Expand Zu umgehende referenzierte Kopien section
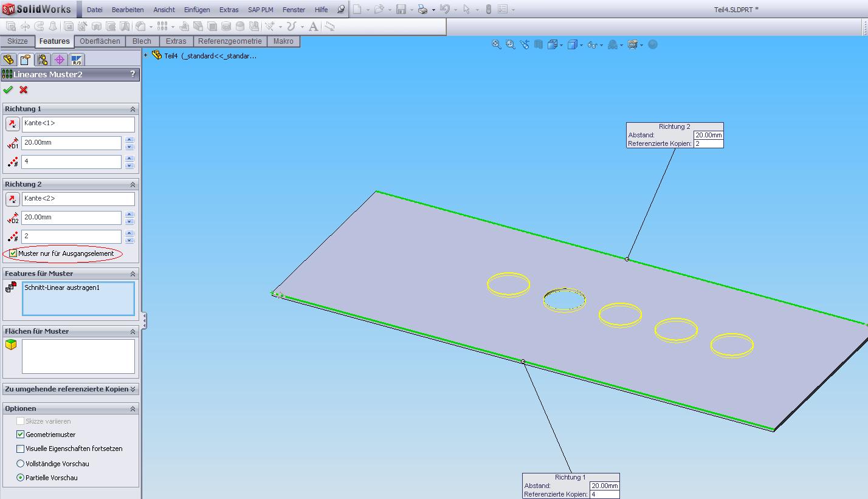 point(133,389)
